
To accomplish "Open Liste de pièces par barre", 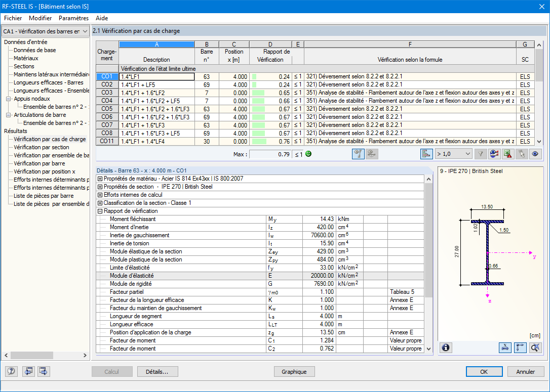I will pyautogui.click(x=44, y=196).
